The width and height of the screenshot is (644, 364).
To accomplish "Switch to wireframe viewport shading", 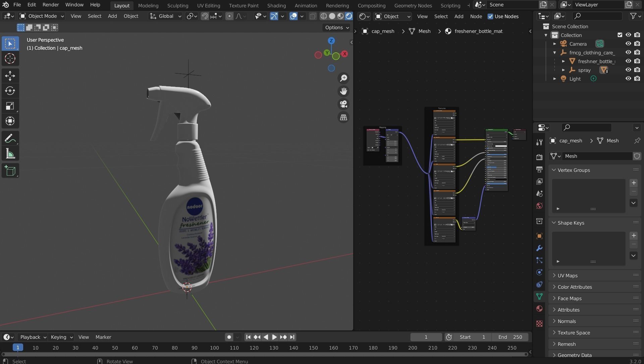I will [324, 16].
